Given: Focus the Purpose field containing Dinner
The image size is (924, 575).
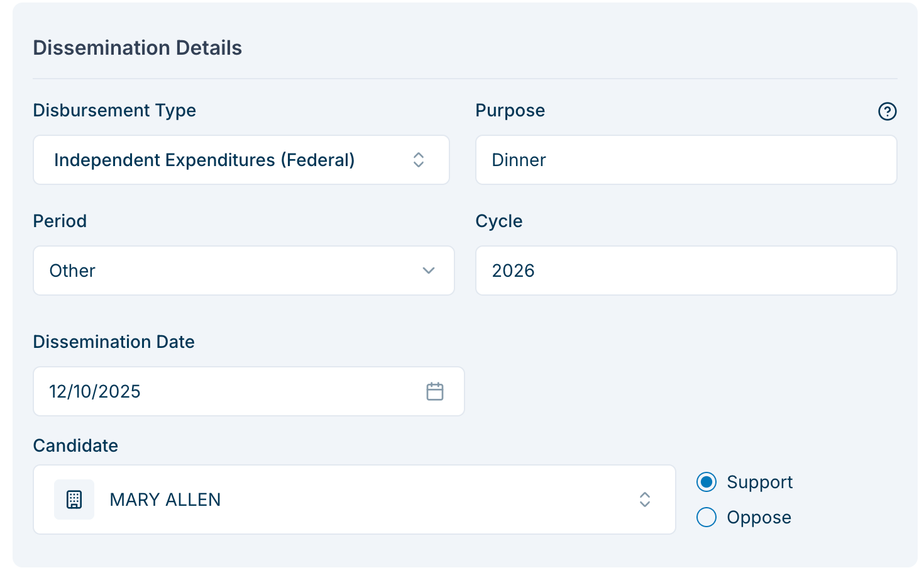Looking at the screenshot, I should point(685,160).
